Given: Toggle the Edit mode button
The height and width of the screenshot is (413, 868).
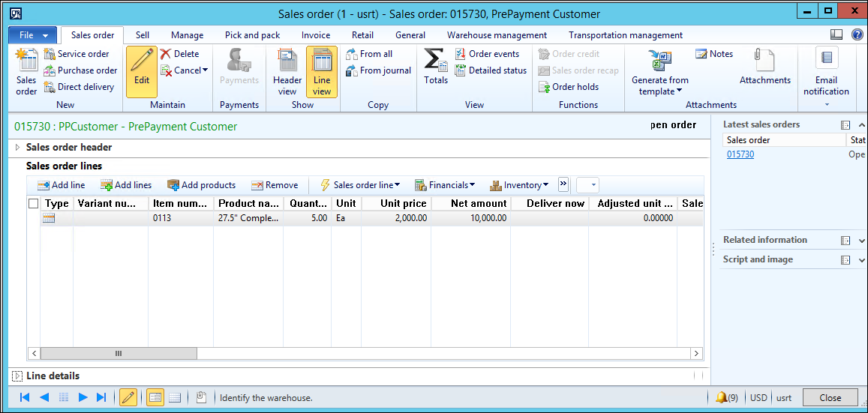Looking at the screenshot, I should (142, 71).
